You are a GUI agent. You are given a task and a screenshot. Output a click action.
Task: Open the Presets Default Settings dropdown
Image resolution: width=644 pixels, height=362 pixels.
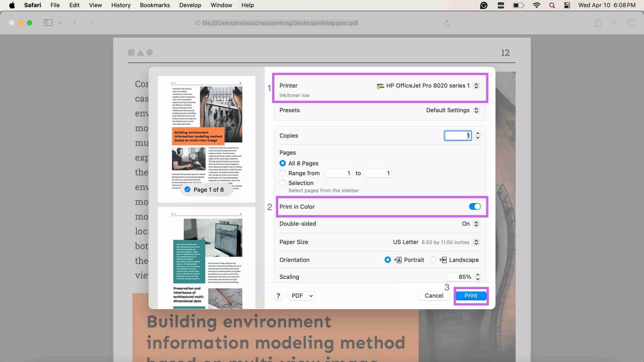[476, 110]
